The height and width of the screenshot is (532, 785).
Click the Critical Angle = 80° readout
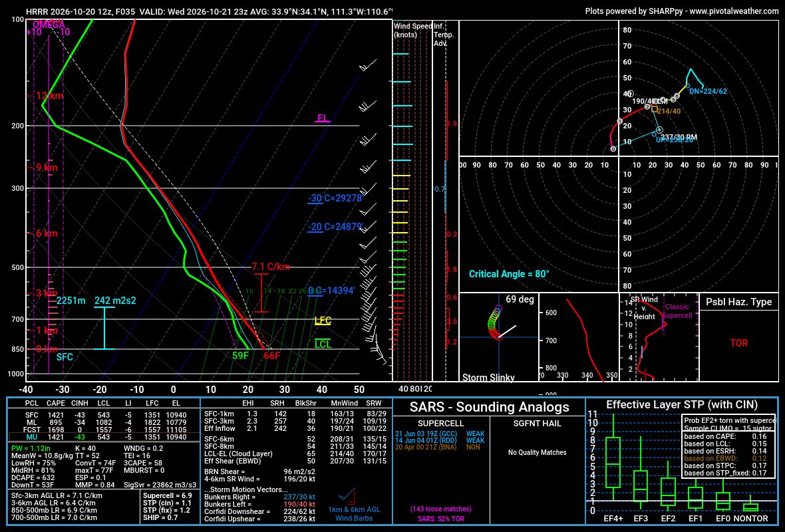point(509,274)
